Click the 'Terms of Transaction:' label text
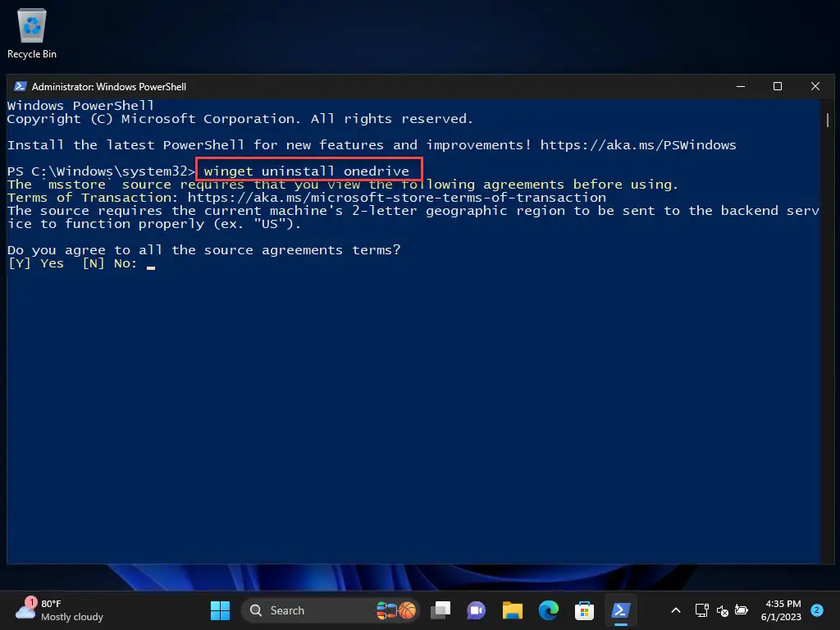Viewport: 840px width, 630px height. pyautogui.click(x=93, y=198)
